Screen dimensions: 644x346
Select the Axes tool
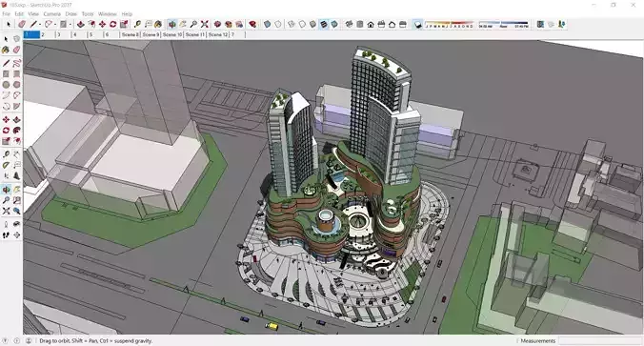pos(6,176)
